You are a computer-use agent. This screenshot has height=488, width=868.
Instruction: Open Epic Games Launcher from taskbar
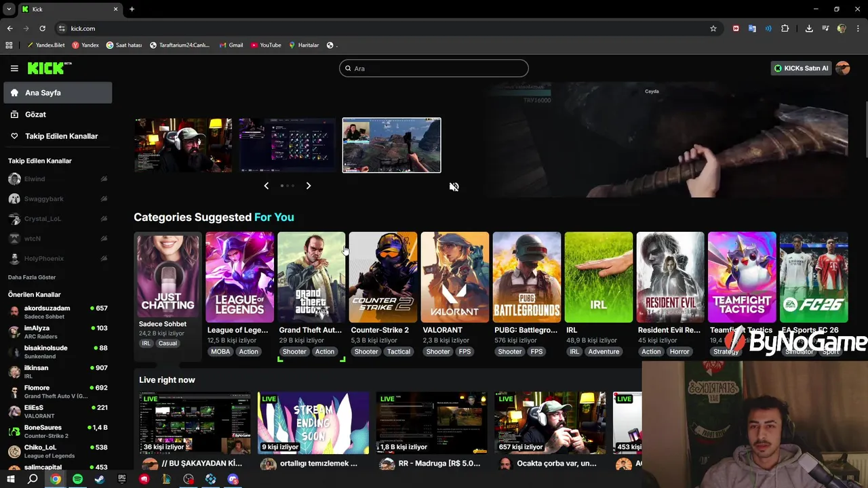pyautogui.click(x=122, y=479)
